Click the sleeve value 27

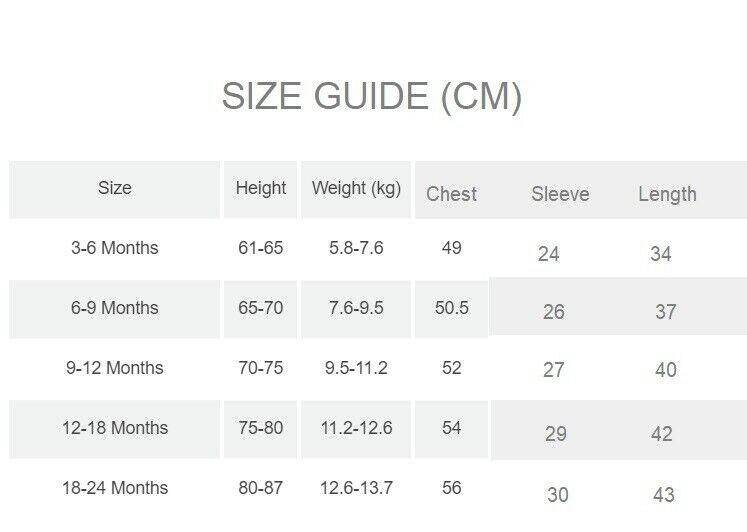(554, 370)
